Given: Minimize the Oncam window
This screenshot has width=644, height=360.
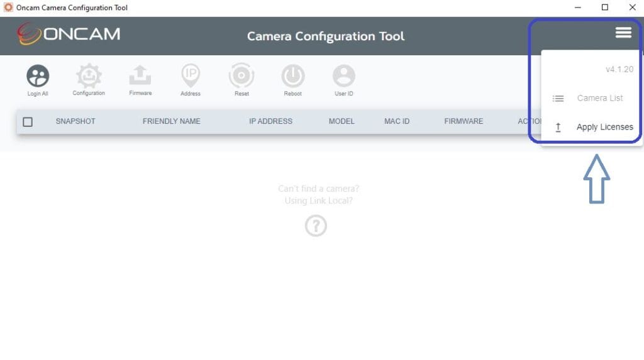Looking at the screenshot, I should point(577,8).
